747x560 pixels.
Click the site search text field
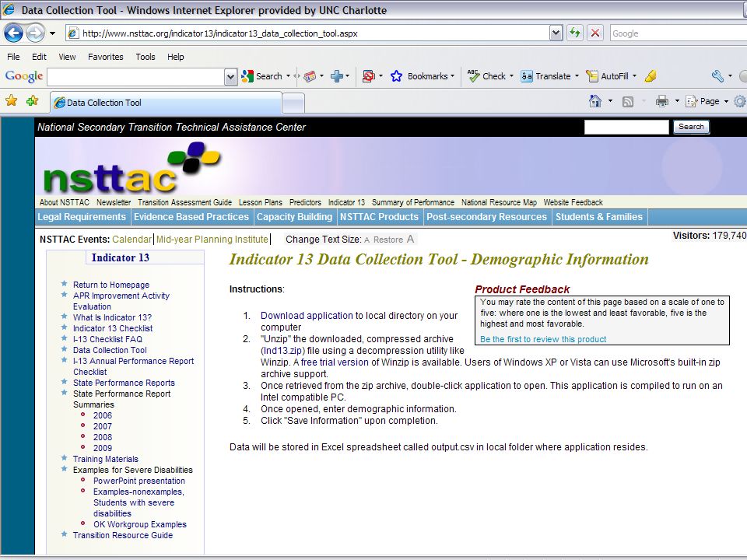pyautogui.click(x=626, y=127)
